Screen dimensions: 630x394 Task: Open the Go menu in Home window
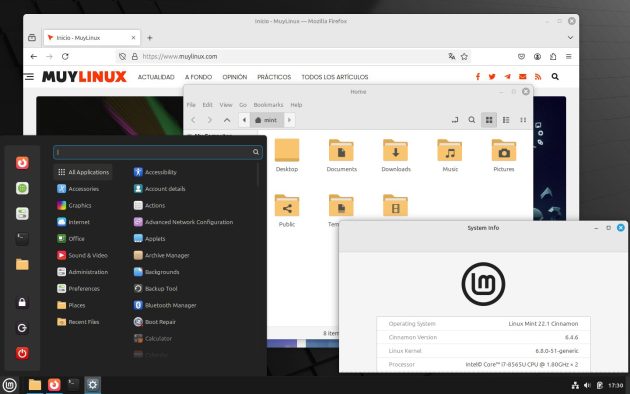tap(243, 105)
